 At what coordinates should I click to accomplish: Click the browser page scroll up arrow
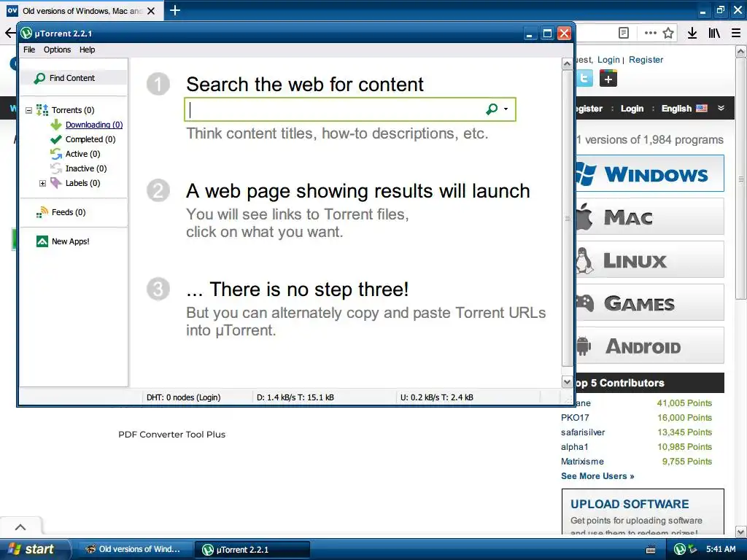click(x=741, y=52)
